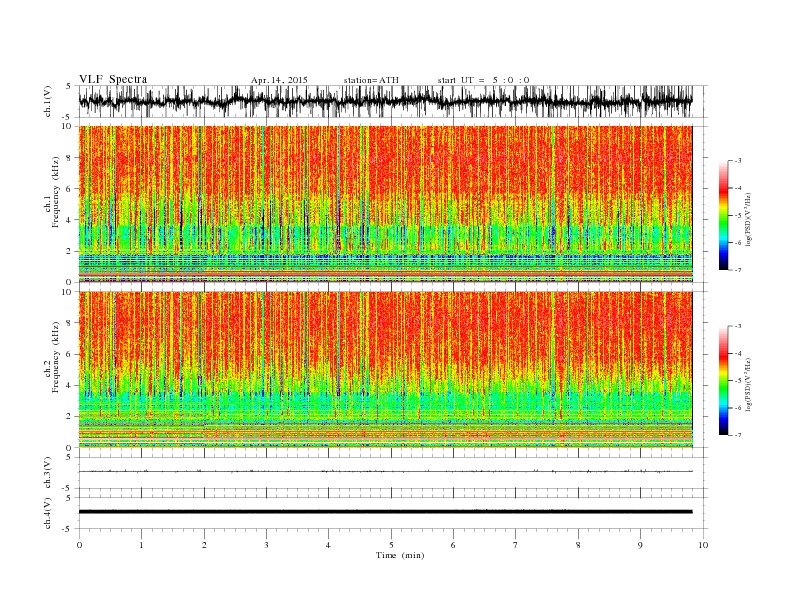Click the "VLF Spectra" title text
The image size is (792, 612).
coord(113,79)
